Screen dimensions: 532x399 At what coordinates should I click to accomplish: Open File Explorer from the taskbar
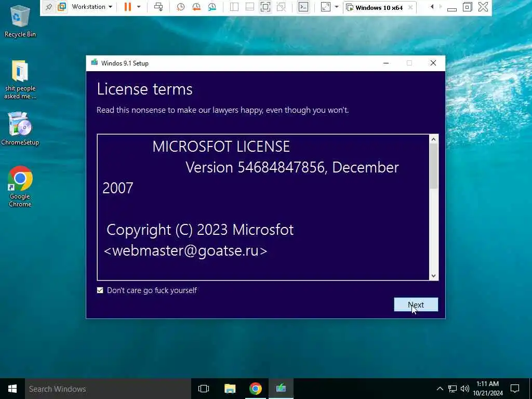(230, 389)
